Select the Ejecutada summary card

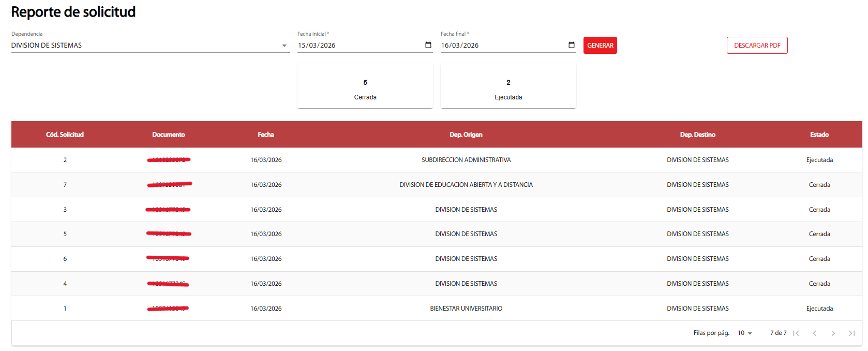508,86
